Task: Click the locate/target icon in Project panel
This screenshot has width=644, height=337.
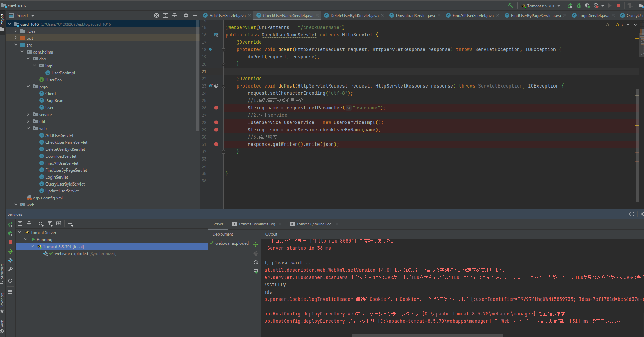Action: click(156, 15)
